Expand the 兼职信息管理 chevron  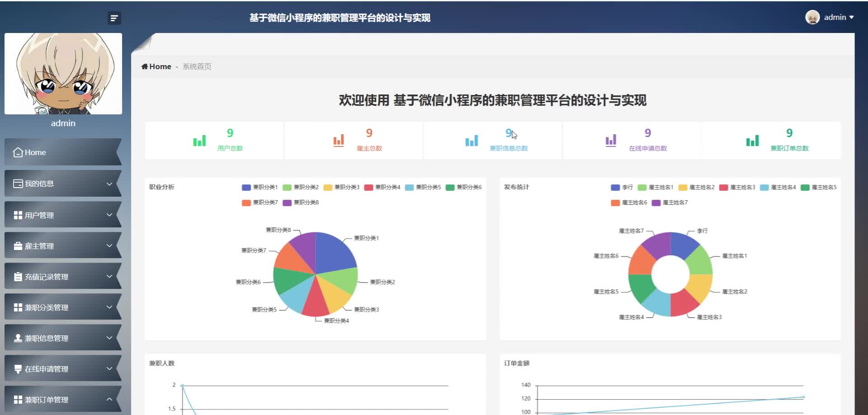109,338
